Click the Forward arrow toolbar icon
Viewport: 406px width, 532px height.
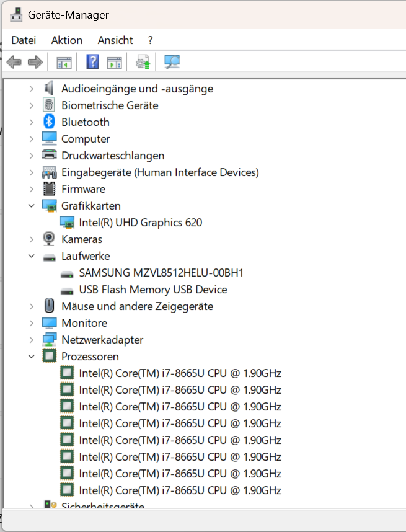[35, 62]
